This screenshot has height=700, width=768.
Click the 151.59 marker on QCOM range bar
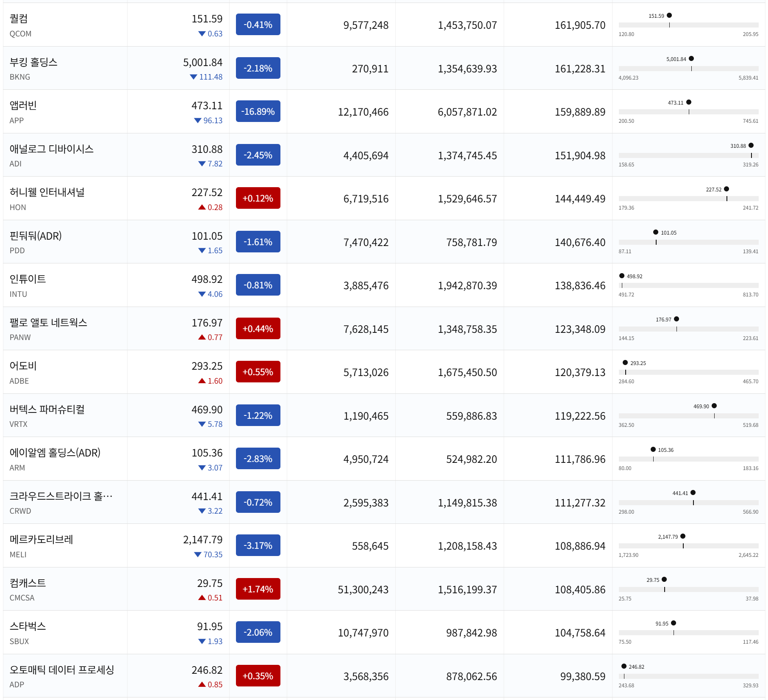pyautogui.click(x=669, y=15)
